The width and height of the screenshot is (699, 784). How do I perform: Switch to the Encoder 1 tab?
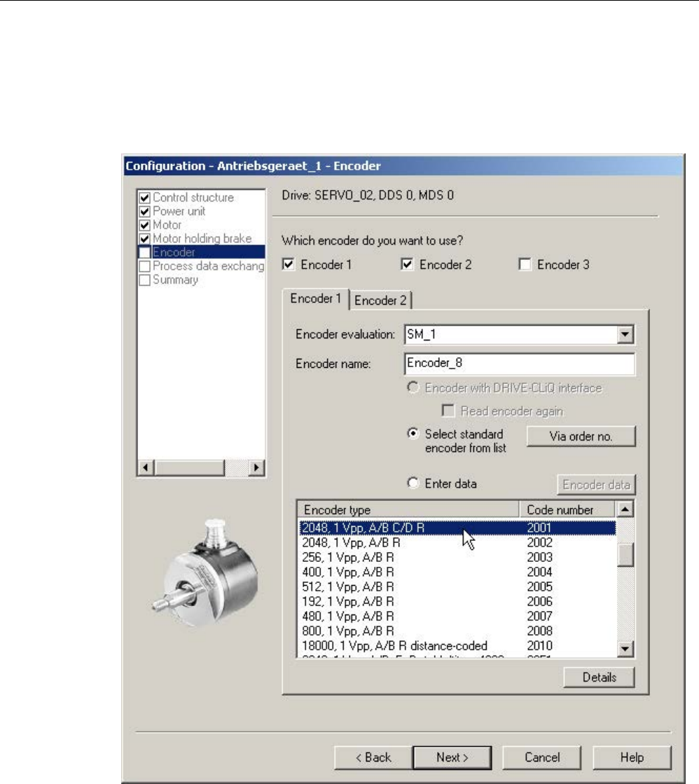(x=315, y=299)
